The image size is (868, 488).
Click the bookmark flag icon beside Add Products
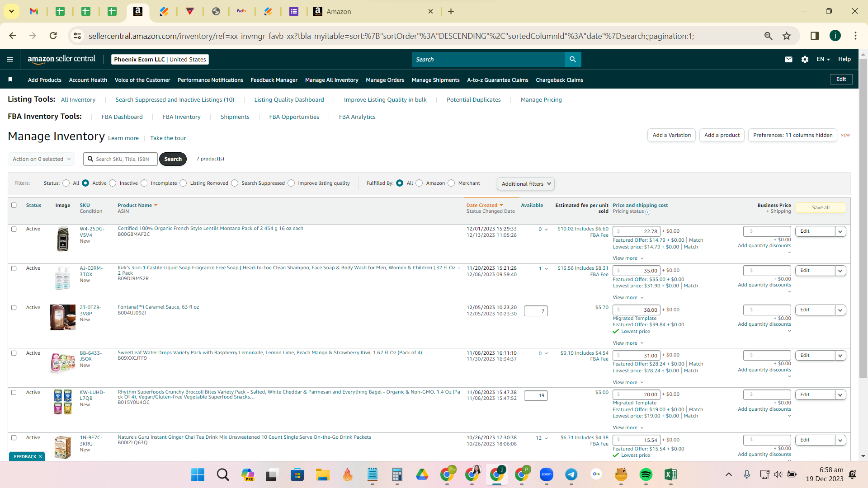10,80
